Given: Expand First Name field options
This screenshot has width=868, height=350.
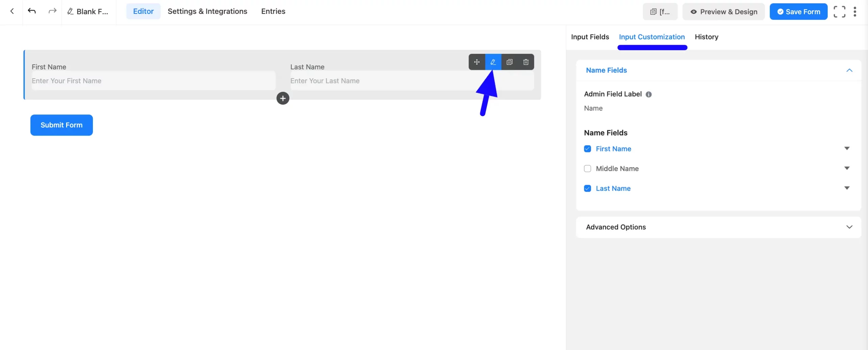Looking at the screenshot, I should point(847,148).
